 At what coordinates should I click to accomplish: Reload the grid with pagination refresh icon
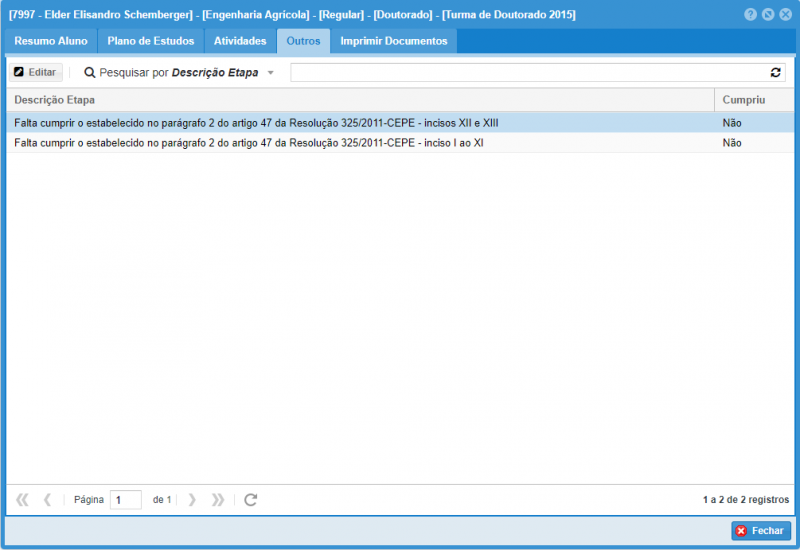coord(251,499)
